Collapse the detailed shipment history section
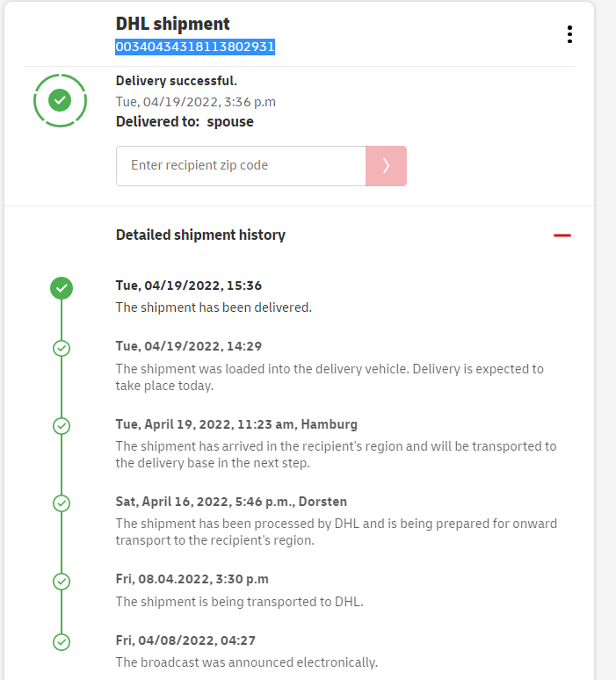 pyautogui.click(x=562, y=235)
